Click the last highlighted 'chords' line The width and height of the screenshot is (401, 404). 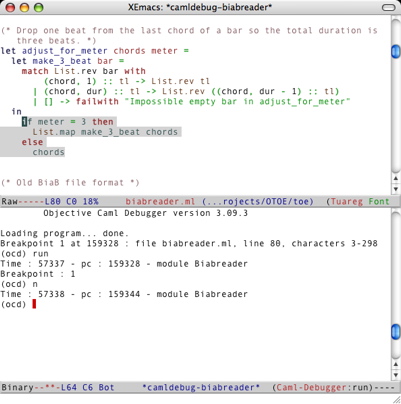tap(48, 152)
